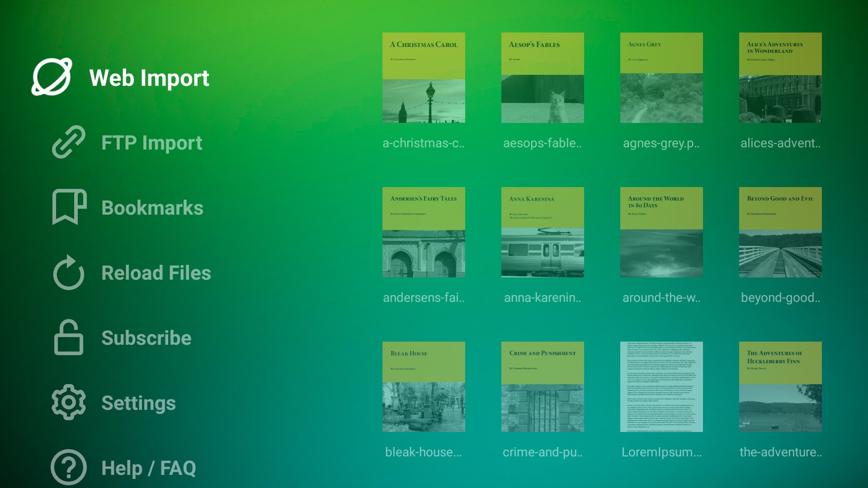The height and width of the screenshot is (488, 868).
Task: Open Bookmarks via the bookmark icon
Action: pos(68,207)
